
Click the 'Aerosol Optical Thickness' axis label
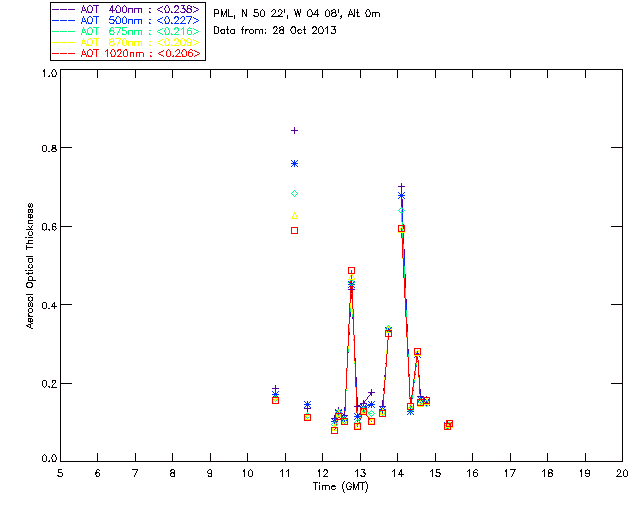coord(30,266)
